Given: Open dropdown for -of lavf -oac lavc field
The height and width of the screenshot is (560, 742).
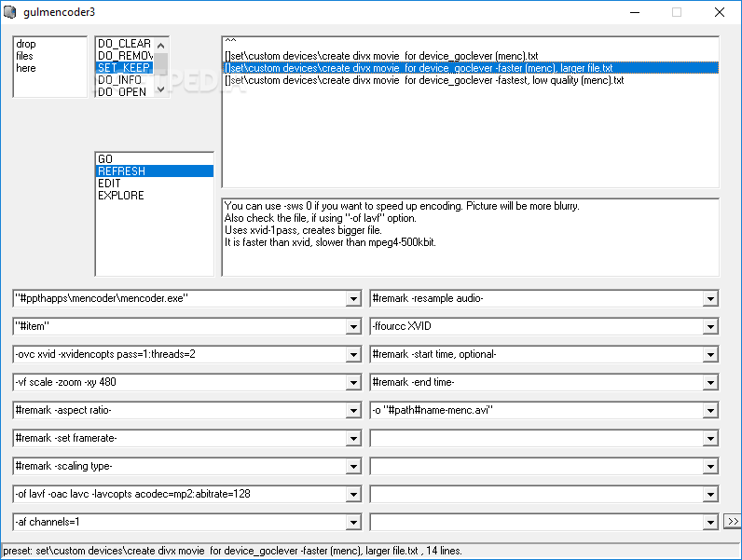Looking at the screenshot, I should point(353,494).
